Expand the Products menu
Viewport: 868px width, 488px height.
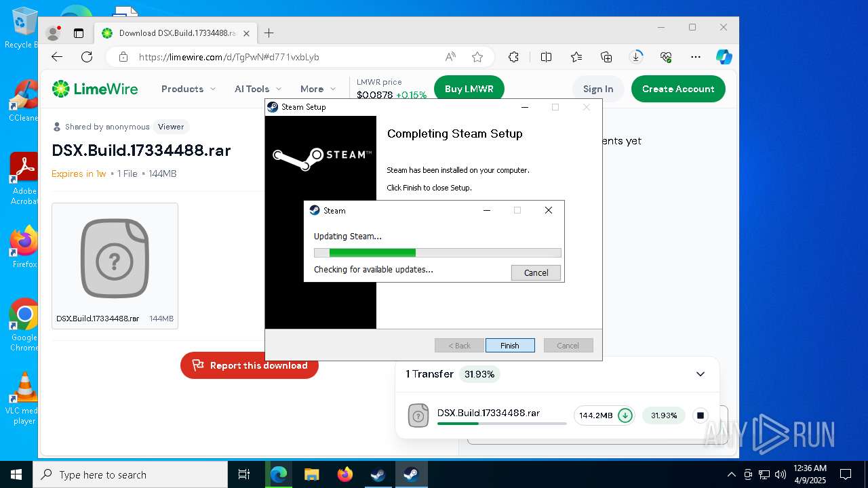(x=189, y=89)
